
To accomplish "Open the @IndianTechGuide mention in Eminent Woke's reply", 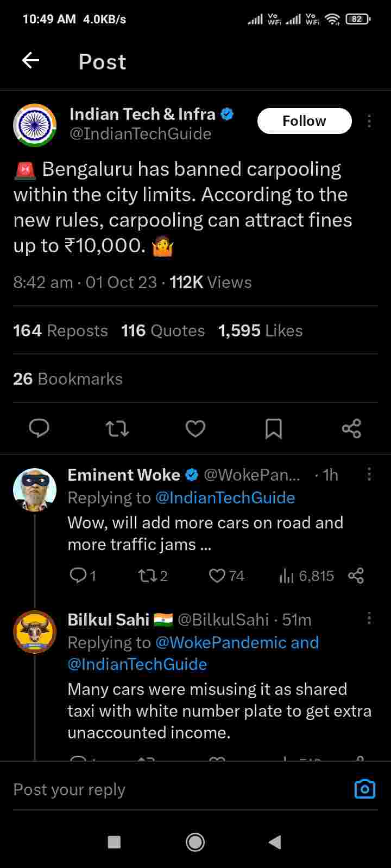I will [225, 497].
